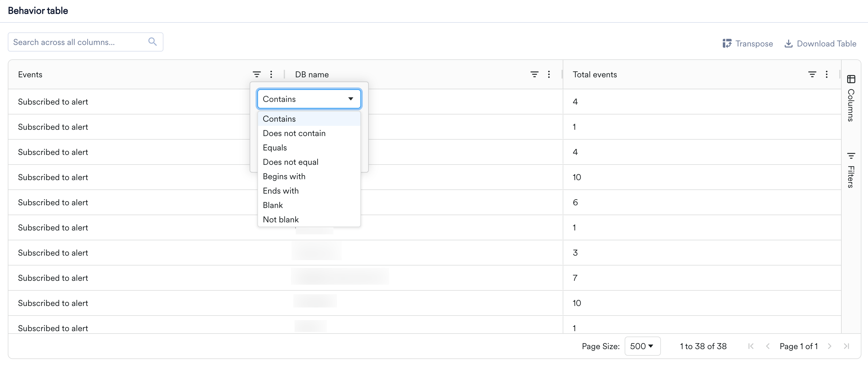Pick Begins with filter option
This screenshot has height=365, width=868.
[x=309, y=177]
